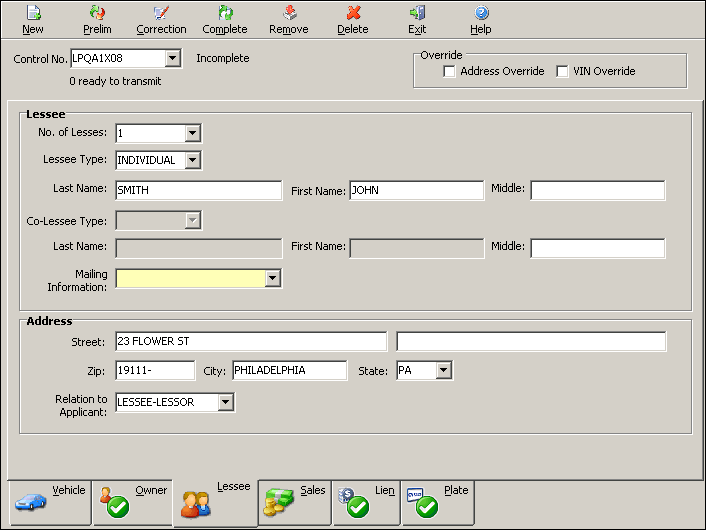Enable the Address Override checkbox
706x530 pixels.
click(449, 71)
